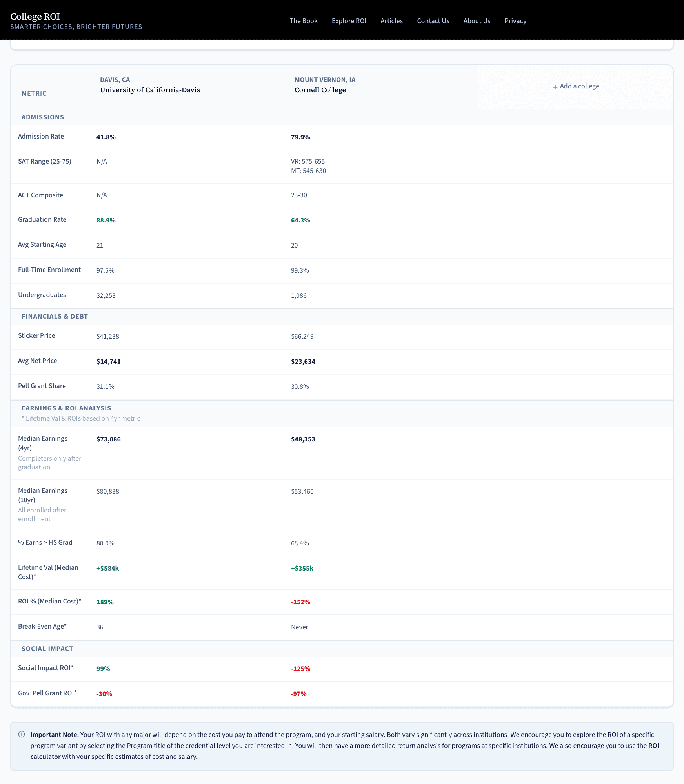684x784 pixels.
Task: View the Privacy page
Action: click(x=515, y=21)
